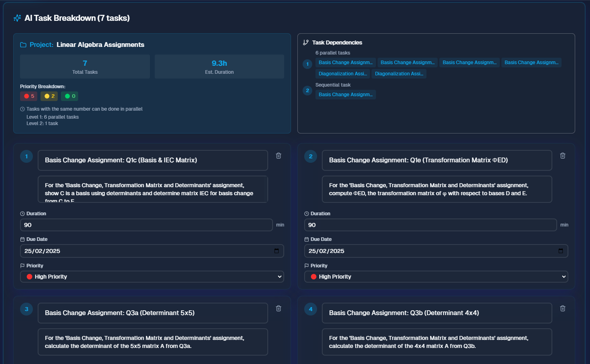The image size is (590, 364).
Task: Open the calendar picker for task 2 due date
Action: pos(561,251)
